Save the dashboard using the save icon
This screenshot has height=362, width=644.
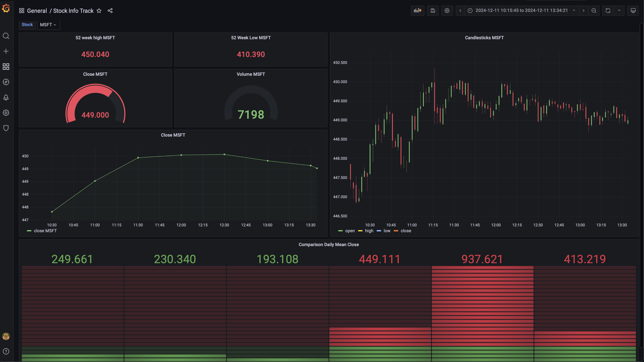pos(433,10)
